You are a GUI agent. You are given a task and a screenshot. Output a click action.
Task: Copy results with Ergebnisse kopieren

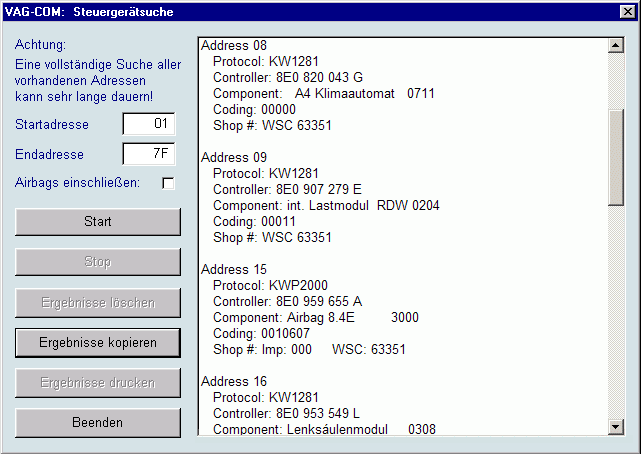98,342
